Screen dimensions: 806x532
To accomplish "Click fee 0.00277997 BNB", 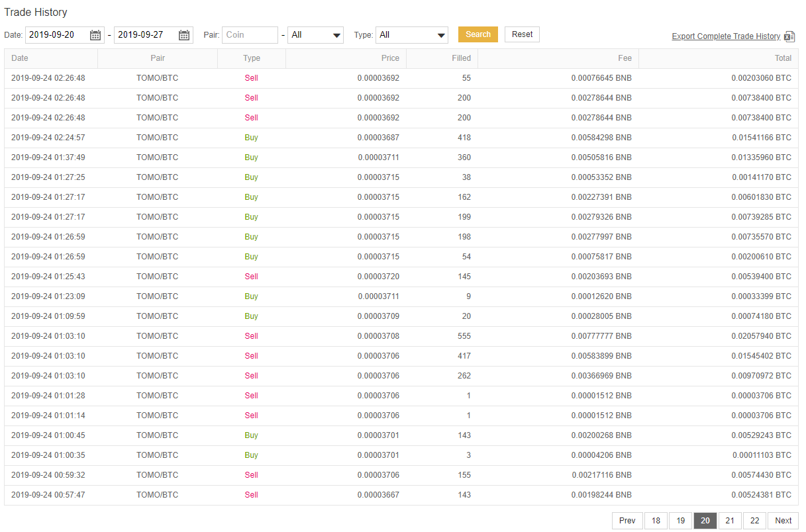I will 601,237.
